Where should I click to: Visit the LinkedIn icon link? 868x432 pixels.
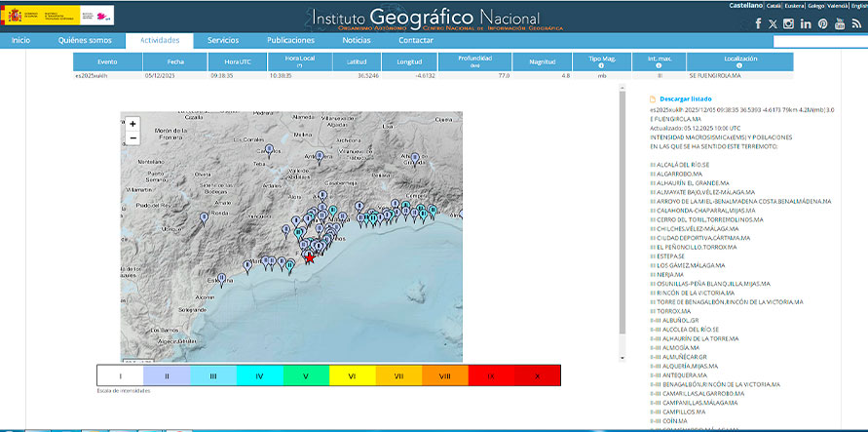point(806,23)
